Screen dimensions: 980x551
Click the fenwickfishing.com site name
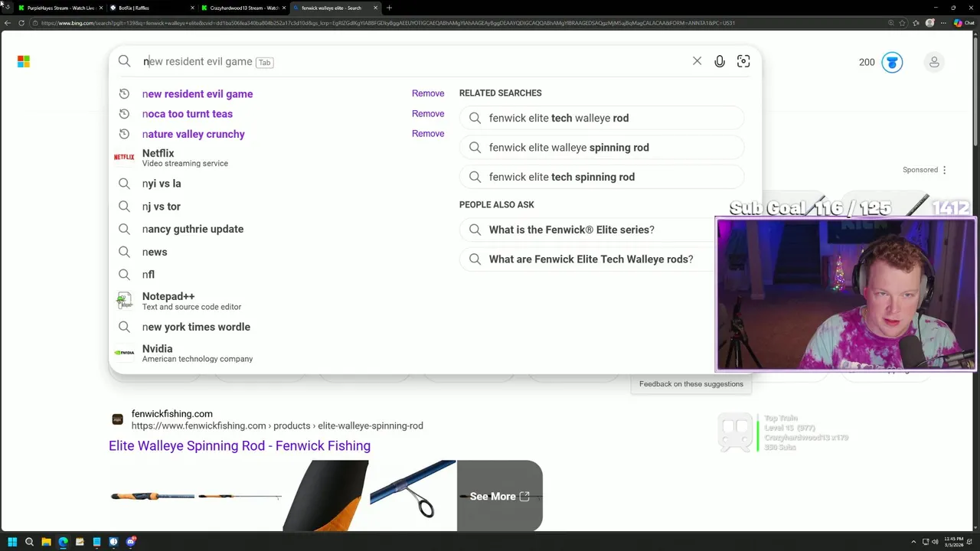tap(171, 414)
